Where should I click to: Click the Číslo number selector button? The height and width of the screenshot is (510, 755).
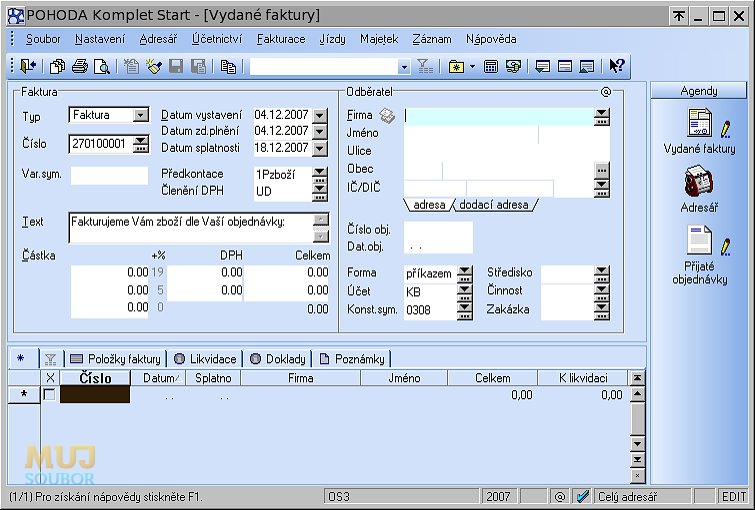coord(141,144)
